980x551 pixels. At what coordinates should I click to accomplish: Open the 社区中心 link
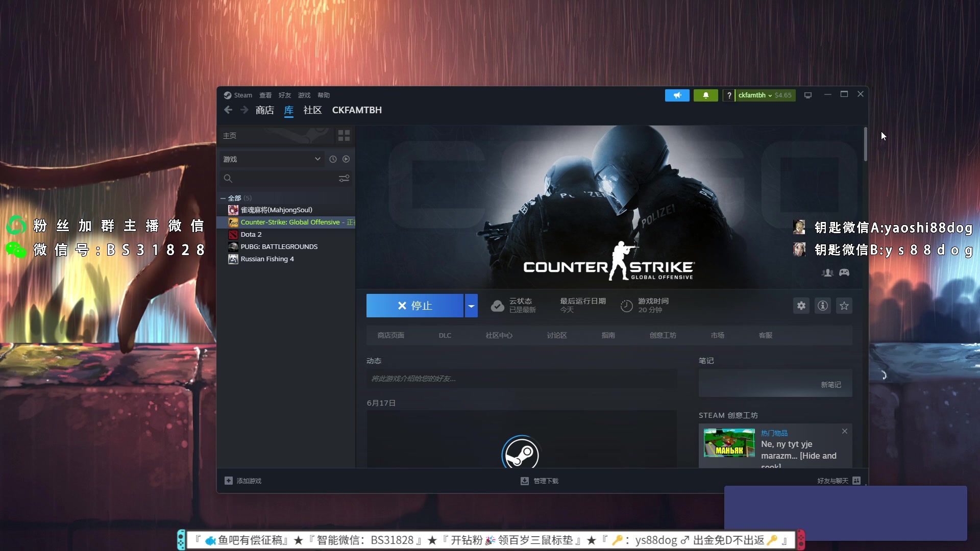tap(499, 335)
